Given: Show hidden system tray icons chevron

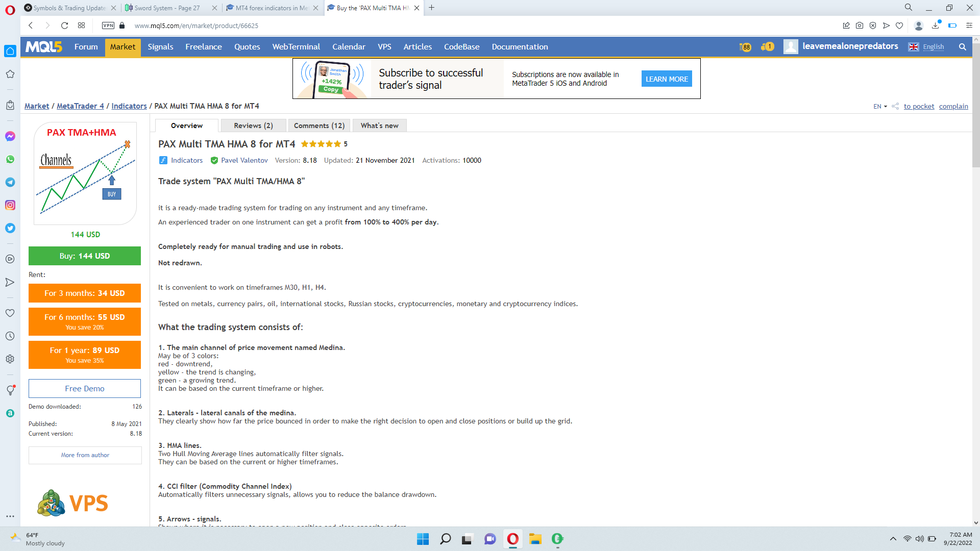Looking at the screenshot, I should (893, 539).
